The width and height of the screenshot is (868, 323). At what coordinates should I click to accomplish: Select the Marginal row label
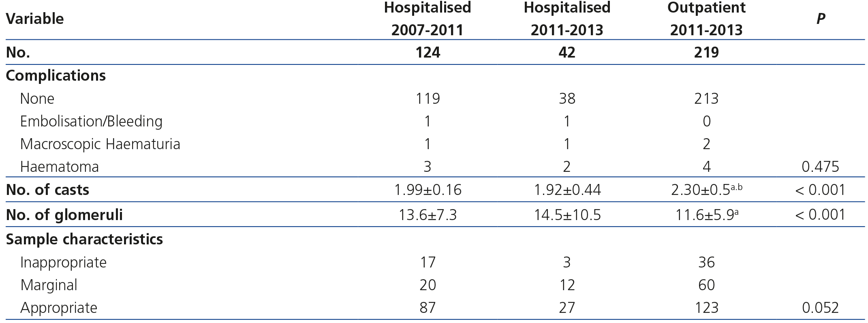[x=49, y=285]
